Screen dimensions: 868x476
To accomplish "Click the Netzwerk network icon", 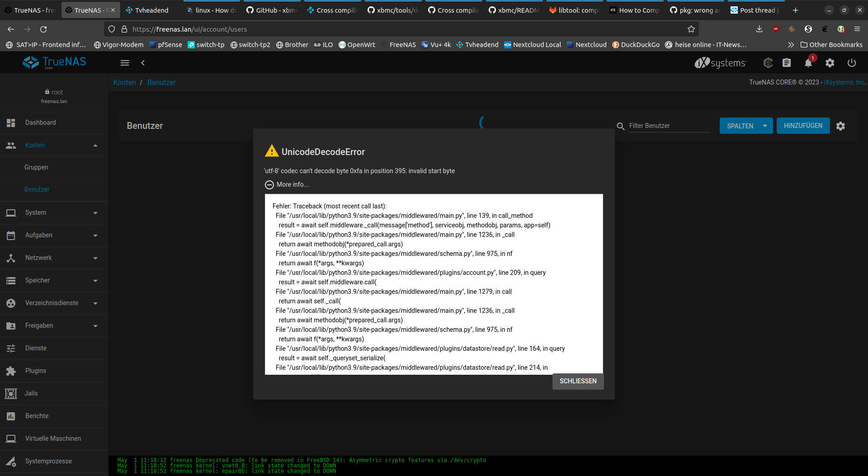I will (x=11, y=258).
